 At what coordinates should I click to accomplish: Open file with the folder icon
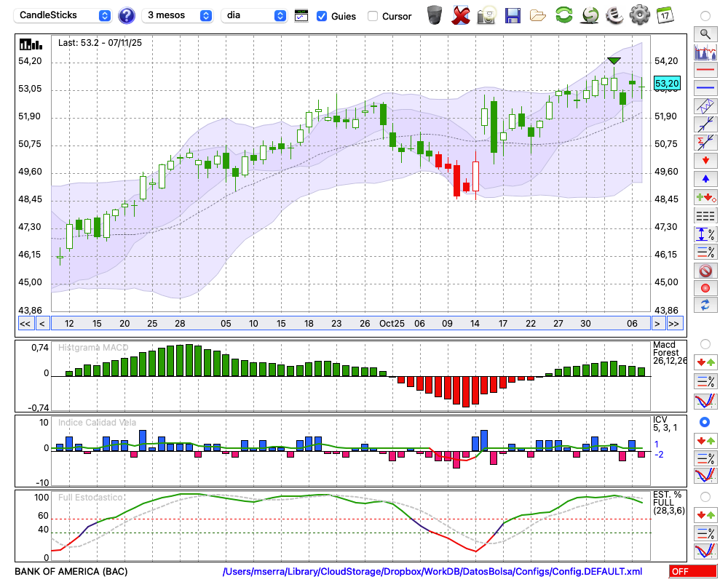[x=538, y=16]
